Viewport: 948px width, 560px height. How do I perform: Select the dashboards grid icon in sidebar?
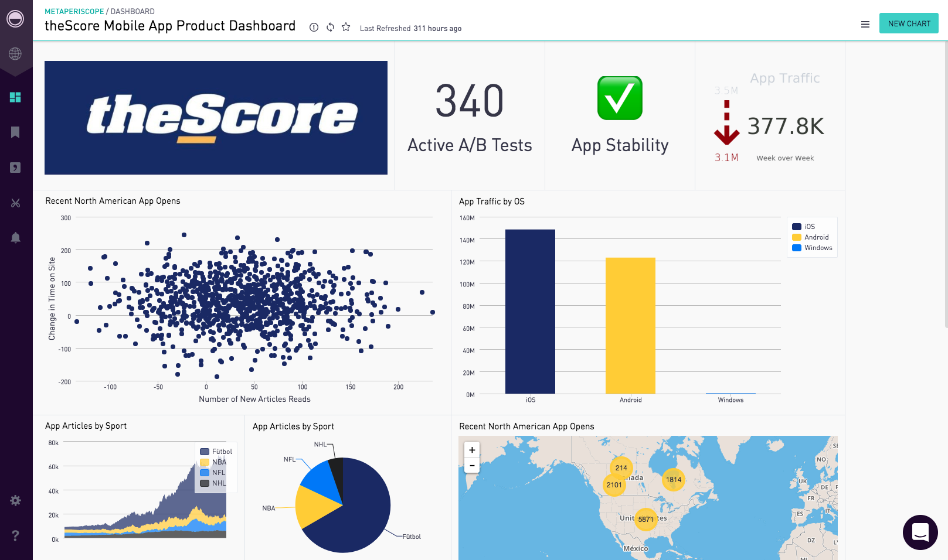click(x=15, y=97)
